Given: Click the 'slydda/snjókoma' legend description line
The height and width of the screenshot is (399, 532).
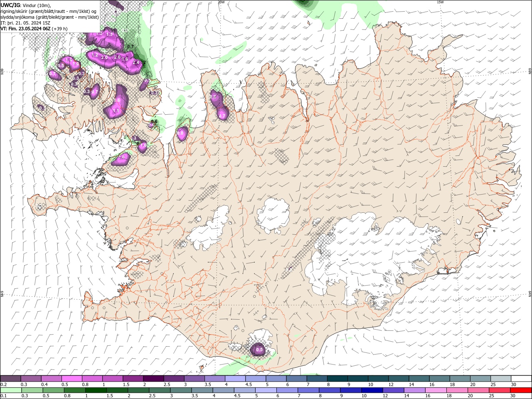Looking at the screenshot, I should click(x=49, y=17).
